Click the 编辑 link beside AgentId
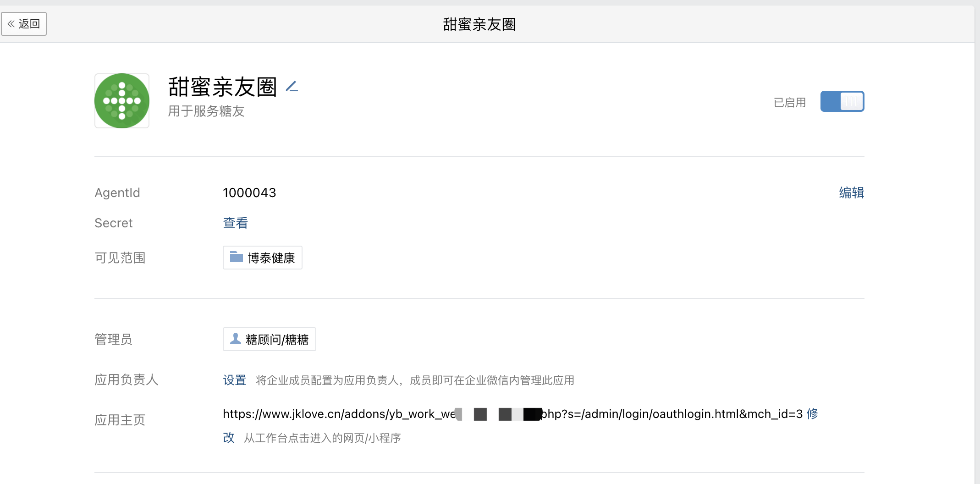This screenshot has height=484, width=980. pyautogui.click(x=852, y=192)
